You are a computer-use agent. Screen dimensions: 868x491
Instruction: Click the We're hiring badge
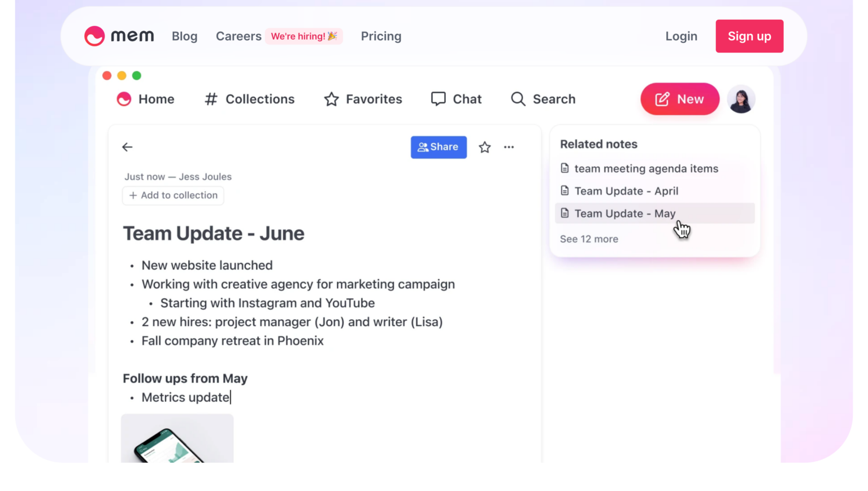point(304,36)
